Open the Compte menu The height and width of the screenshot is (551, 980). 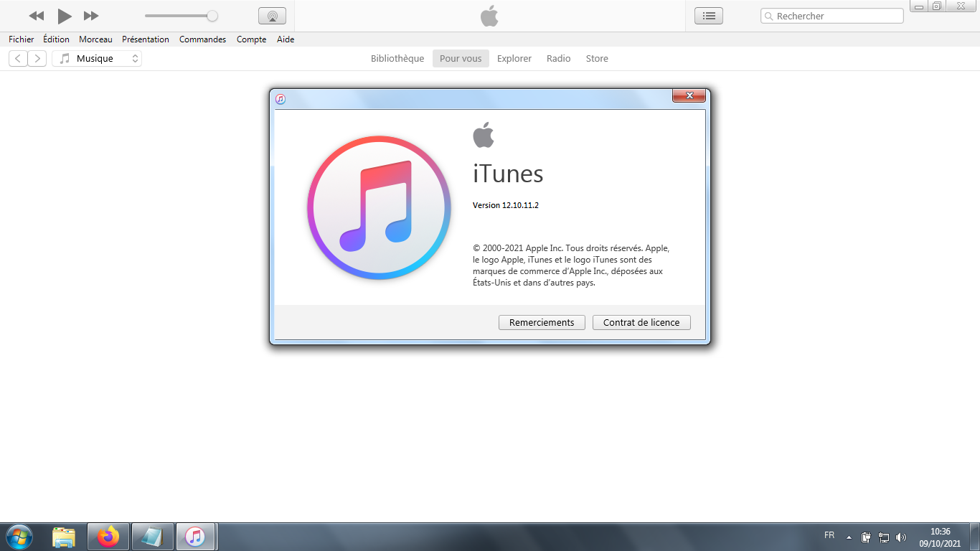(251, 39)
